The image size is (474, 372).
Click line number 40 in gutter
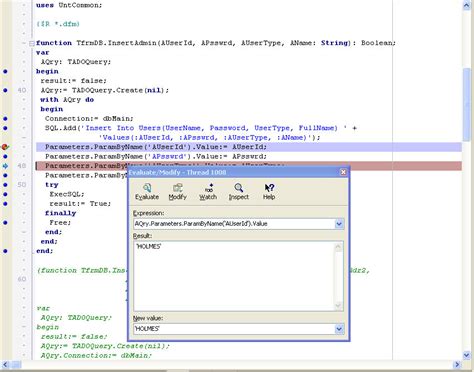(x=22, y=90)
